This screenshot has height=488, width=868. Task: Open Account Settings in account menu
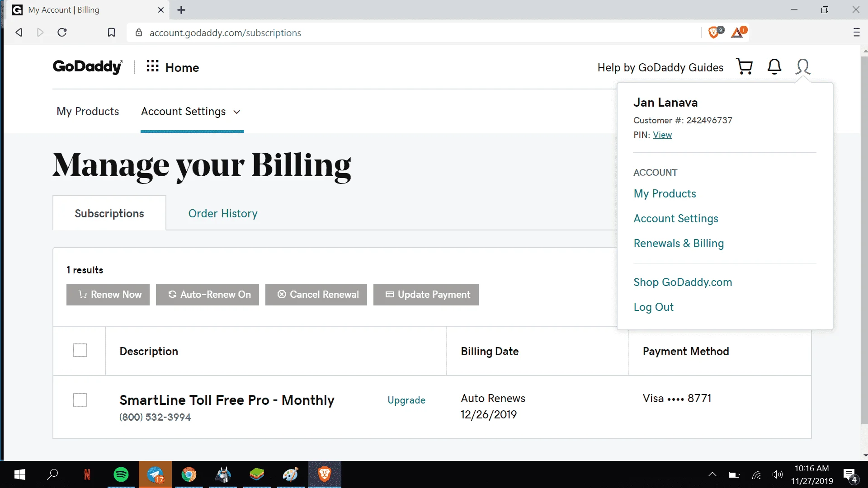[676, 219]
